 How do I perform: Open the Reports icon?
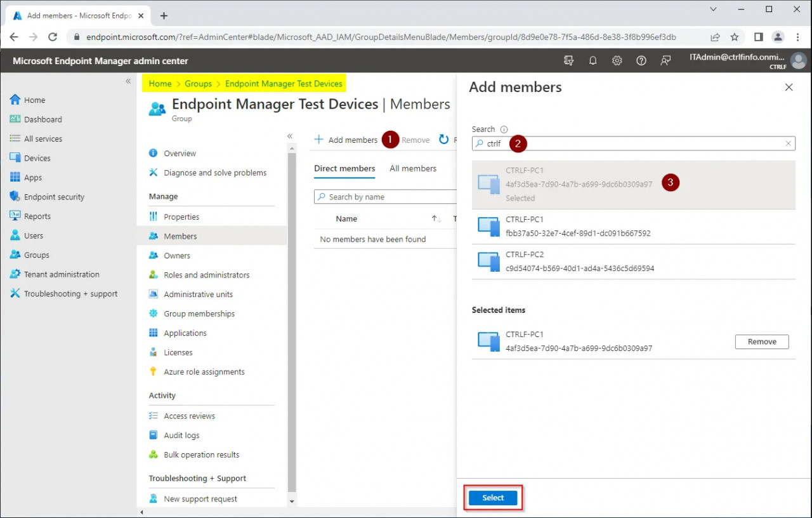click(15, 216)
